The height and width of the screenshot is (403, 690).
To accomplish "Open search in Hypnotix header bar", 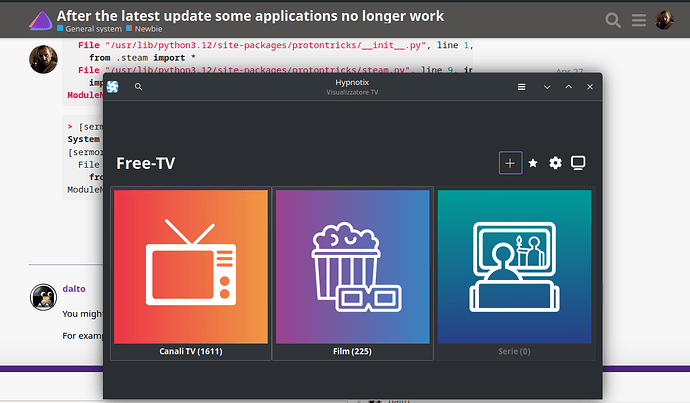I will tap(138, 87).
